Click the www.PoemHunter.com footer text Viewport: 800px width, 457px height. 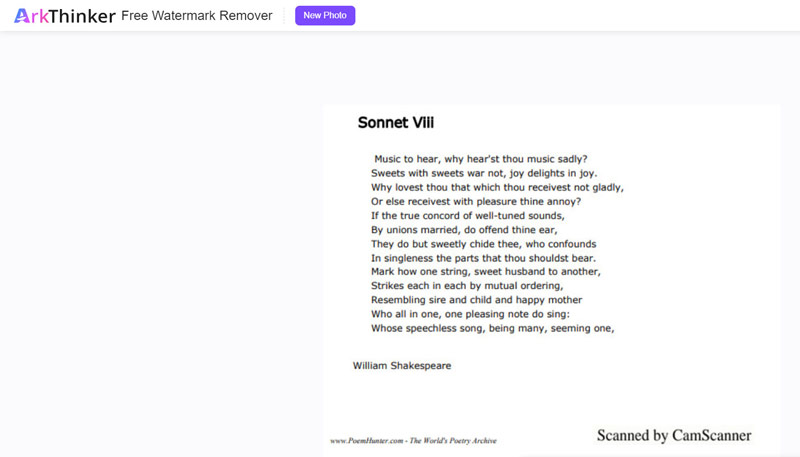tap(413, 441)
